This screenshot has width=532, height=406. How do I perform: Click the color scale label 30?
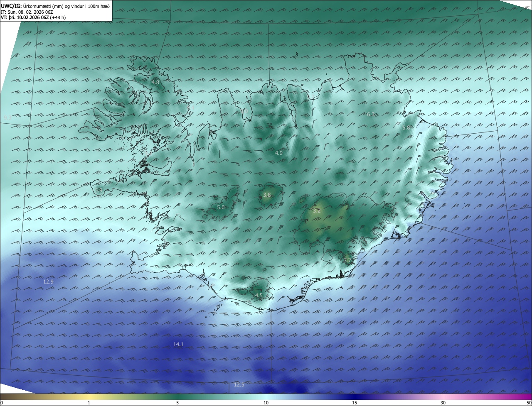[x=443, y=403]
